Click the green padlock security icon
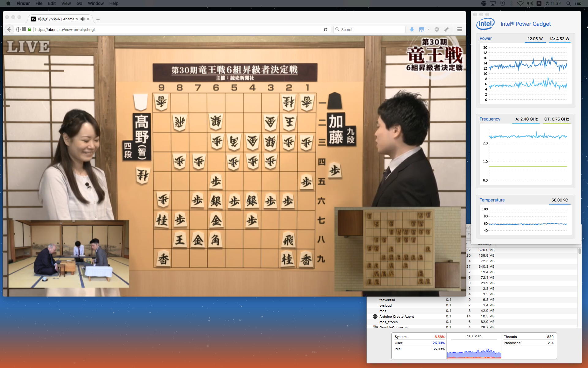Viewport: 588px width, 368px height. pyautogui.click(x=29, y=29)
